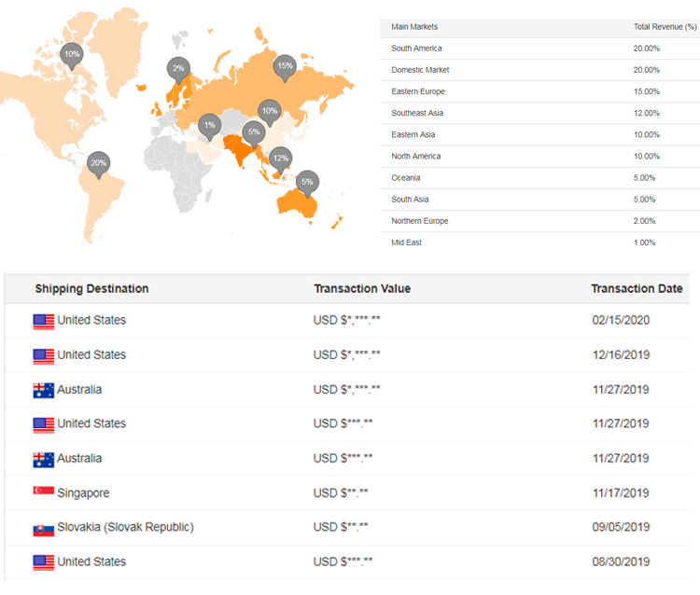700x595 pixels.
Task: Select the Eastern Europe market row
Action: [539, 91]
